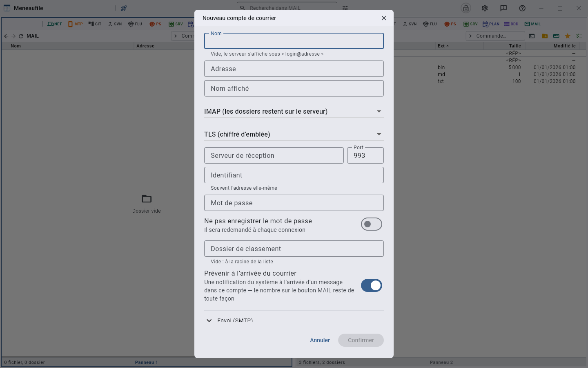Close the Nouveau compte de courrier dialog

(384, 18)
